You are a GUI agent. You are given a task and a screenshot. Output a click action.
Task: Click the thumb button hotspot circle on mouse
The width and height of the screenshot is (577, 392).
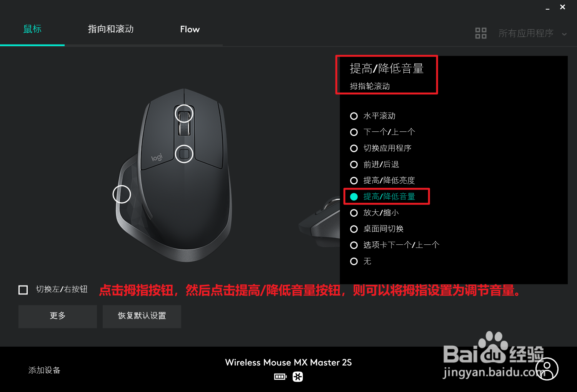pyautogui.click(x=122, y=194)
